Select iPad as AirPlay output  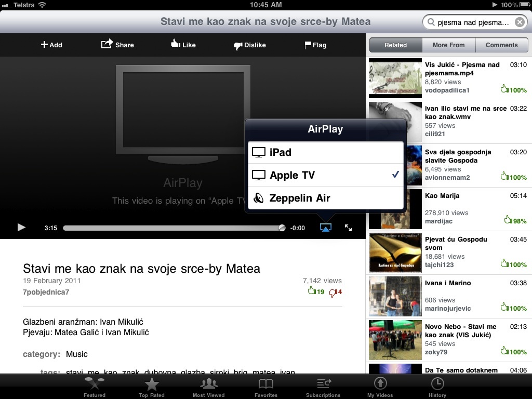326,152
